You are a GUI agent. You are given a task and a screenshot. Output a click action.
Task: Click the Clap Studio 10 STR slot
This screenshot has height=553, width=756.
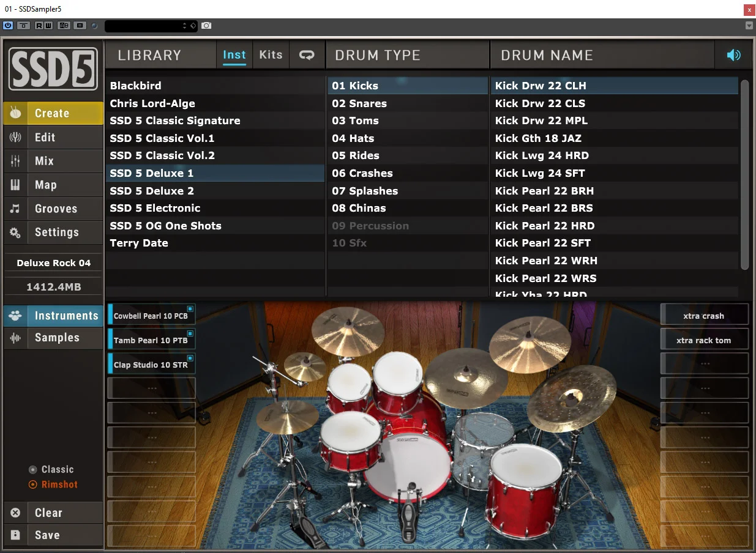(151, 365)
